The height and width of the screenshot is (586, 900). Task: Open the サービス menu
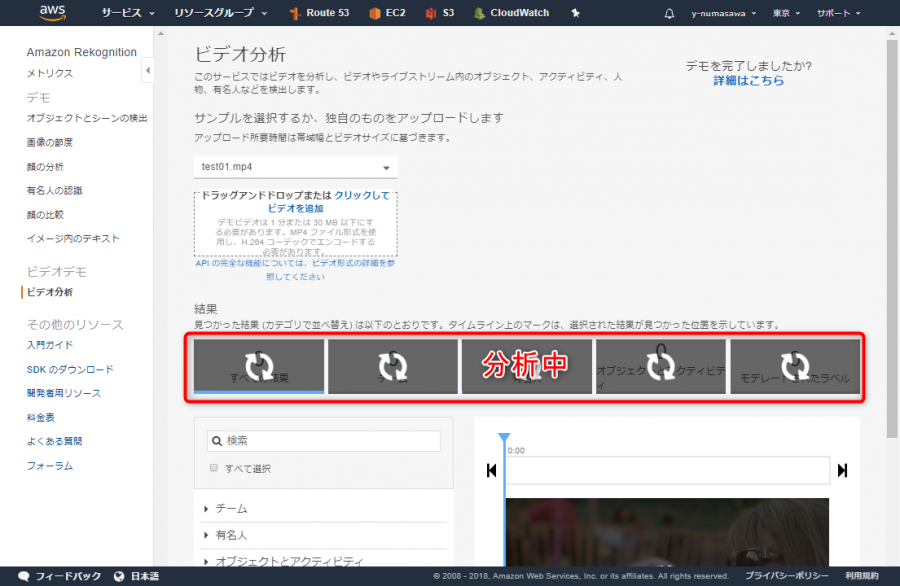(x=127, y=13)
